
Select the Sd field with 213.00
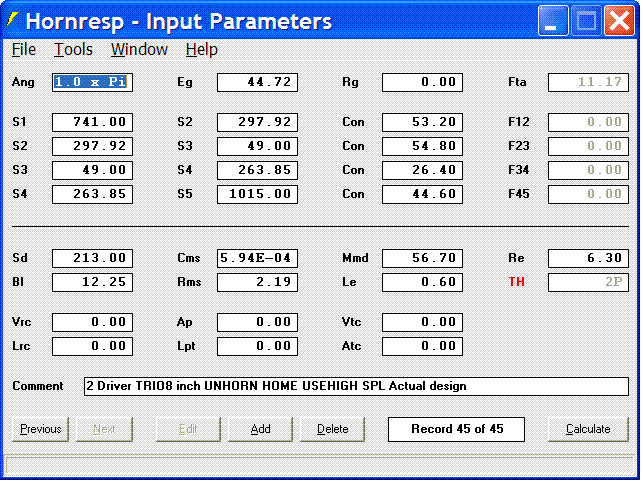pos(92,258)
